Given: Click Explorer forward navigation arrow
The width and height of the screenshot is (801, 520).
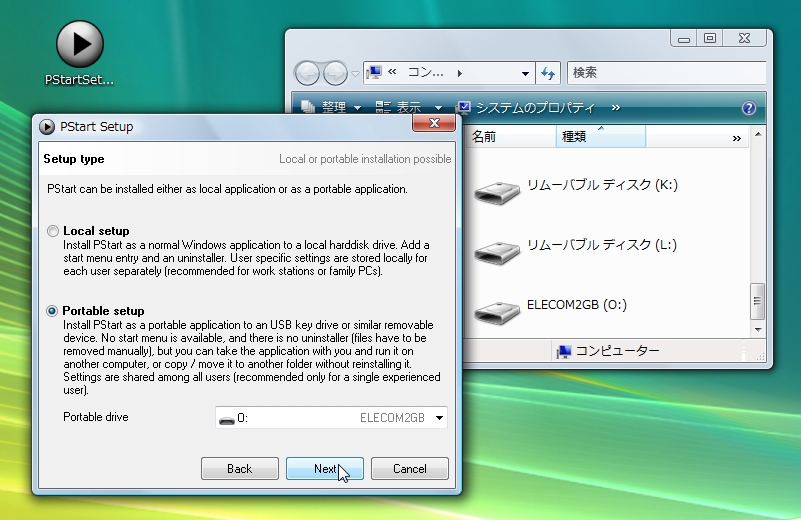Looking at the screenshot, I should 335,73.
